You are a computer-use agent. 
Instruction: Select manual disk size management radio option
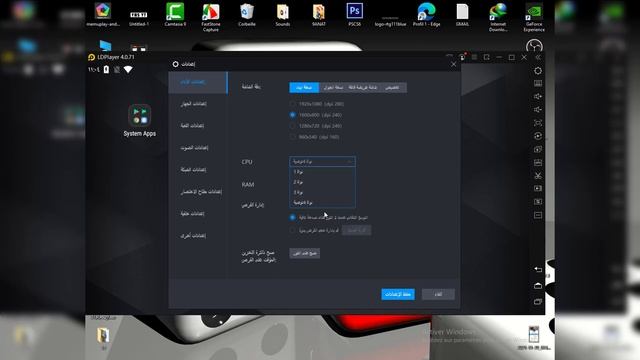292,231
